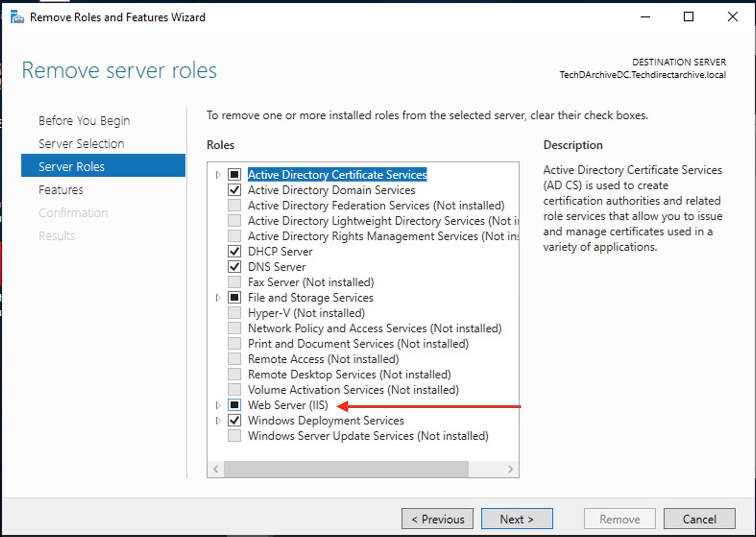Toggle Active Directory Certificate Services checkbox
Screen dimensions: 756x537
pos(234,174)
